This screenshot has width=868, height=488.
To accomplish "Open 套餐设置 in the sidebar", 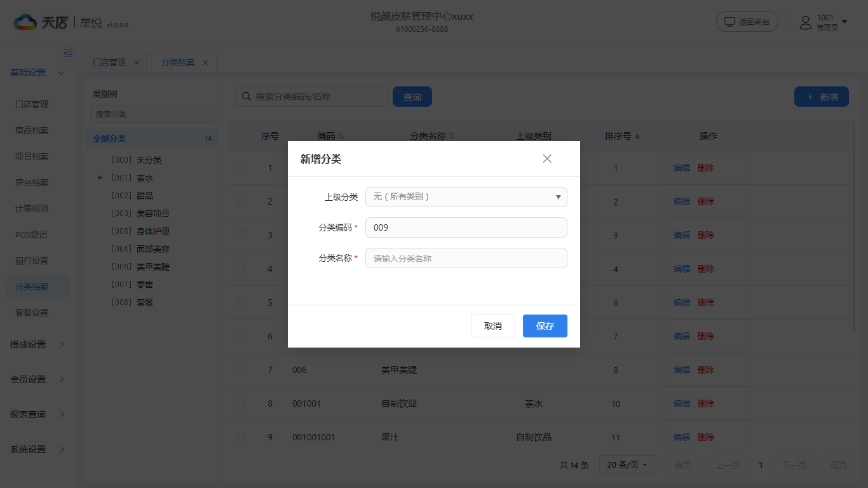I will click(x=32, y=313).
